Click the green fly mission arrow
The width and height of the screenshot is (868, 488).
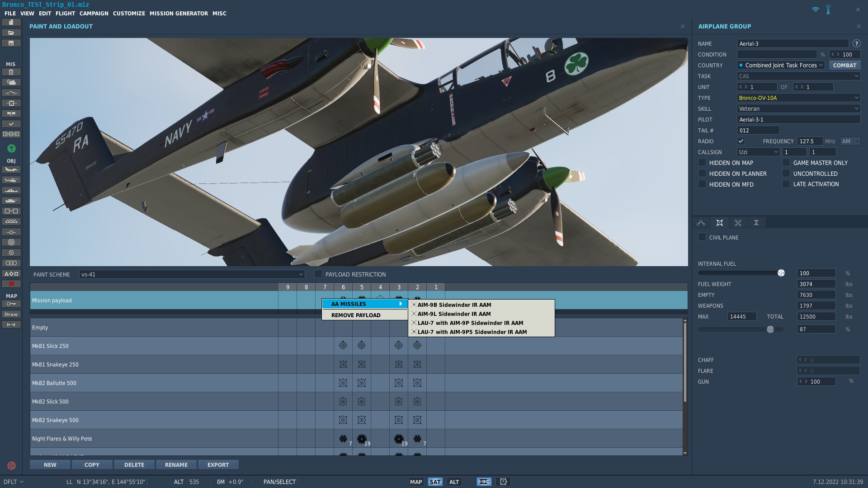11,148
